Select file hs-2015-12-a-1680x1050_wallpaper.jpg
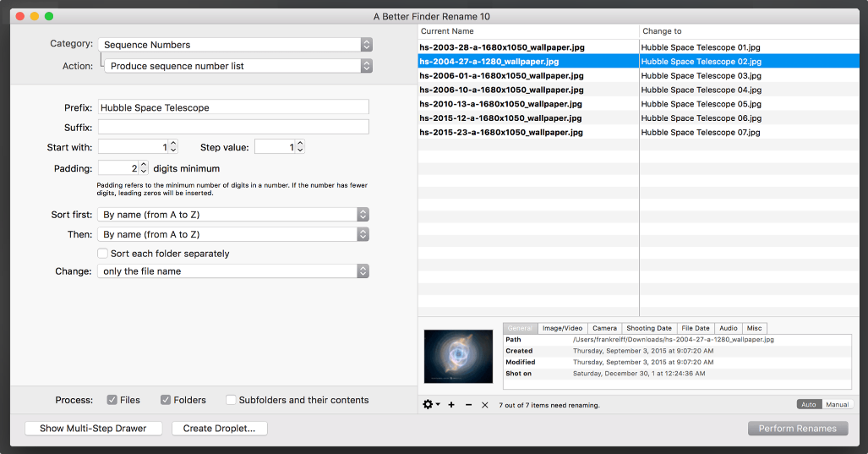The width and height of the screenshot is (868, 454). (500, 118)
